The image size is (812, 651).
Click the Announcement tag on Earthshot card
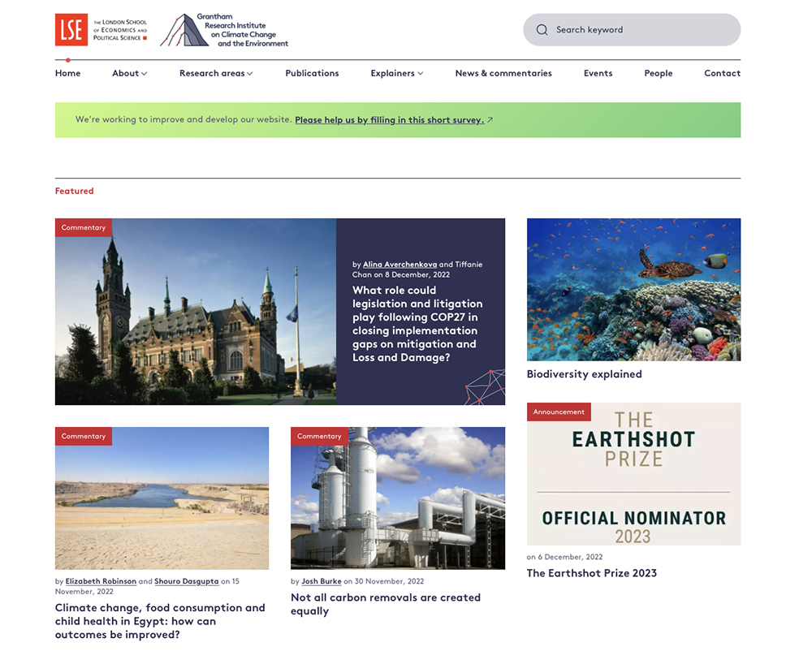559,412
